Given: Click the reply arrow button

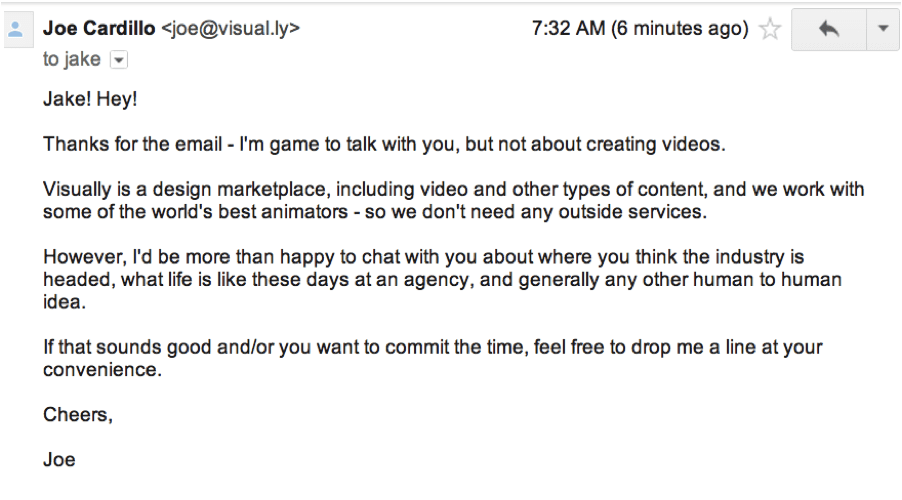Looking at the screenshot, I should point(829,29).
